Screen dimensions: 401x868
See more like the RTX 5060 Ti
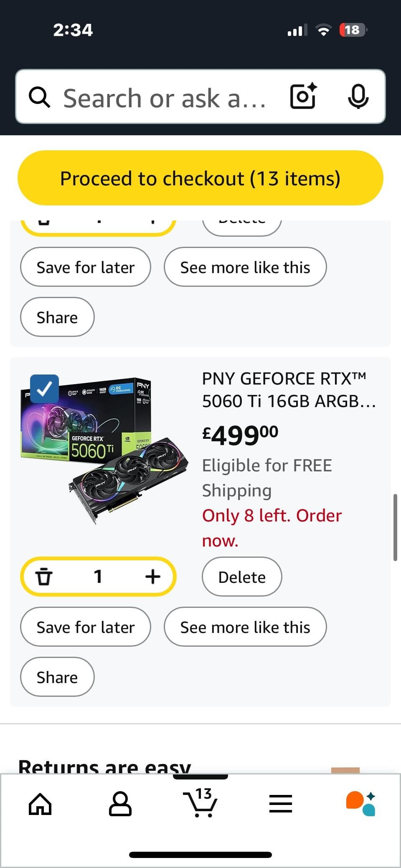(245, 627)
